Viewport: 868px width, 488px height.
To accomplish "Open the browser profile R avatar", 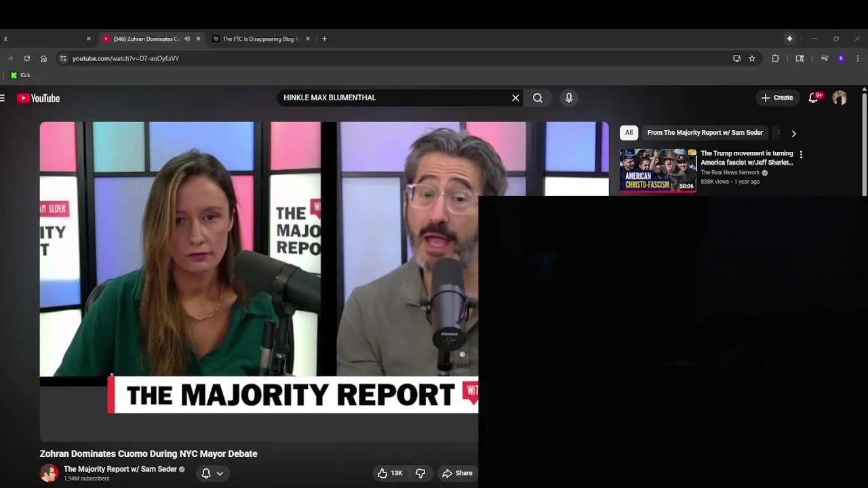I will coord(841,58).
